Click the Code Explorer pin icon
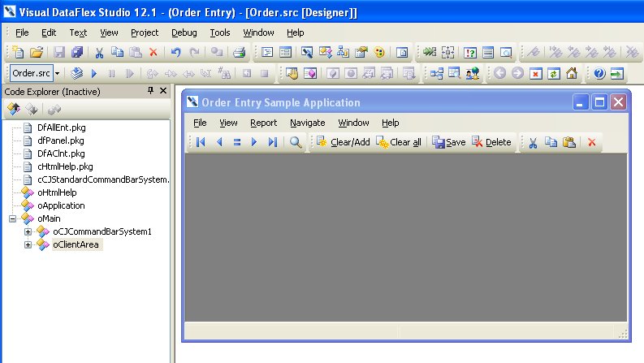Image resolution: width=644 pixels, height=363 pixels. point(150,91)
